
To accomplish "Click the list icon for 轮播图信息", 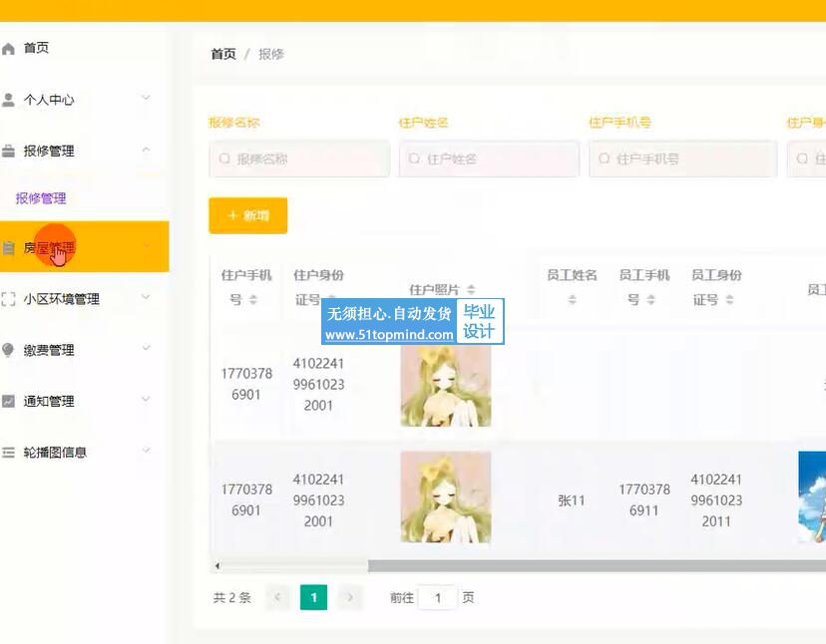I will [8, 453].
